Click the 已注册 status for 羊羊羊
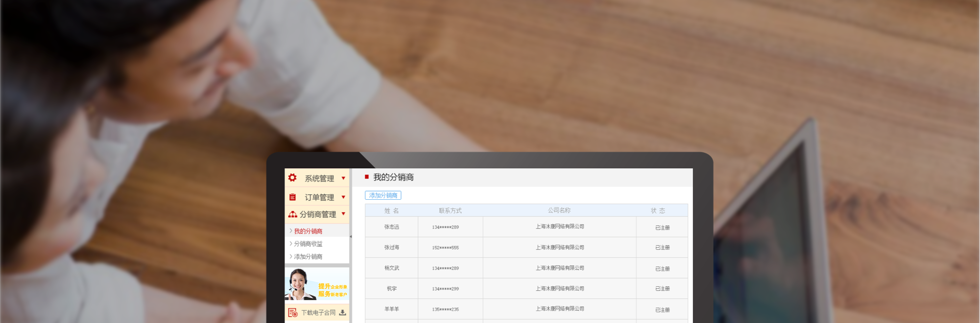Screen dimensions: 980x323 tap(662, 310)
